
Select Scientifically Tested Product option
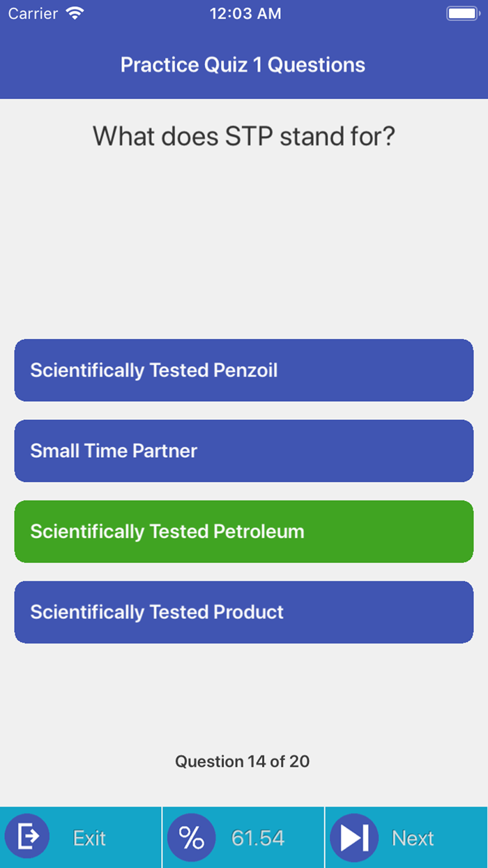pyautogui.click(x=244, y=612)
